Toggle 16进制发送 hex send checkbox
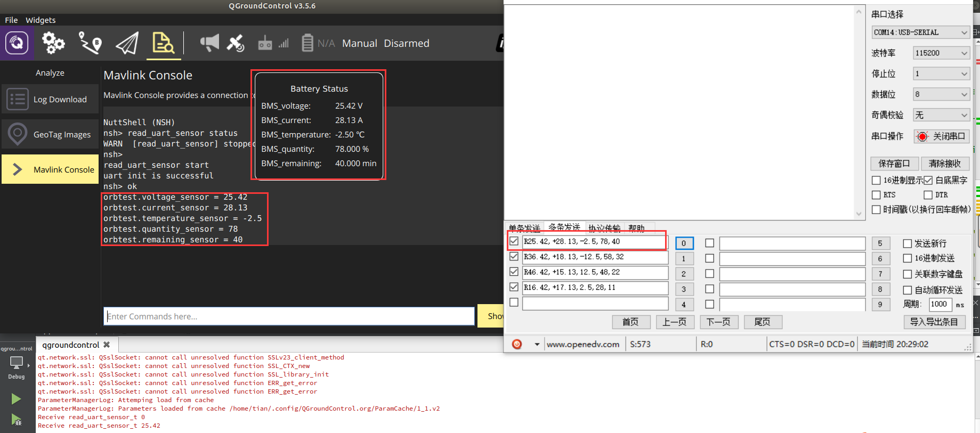 pos(907,258)
